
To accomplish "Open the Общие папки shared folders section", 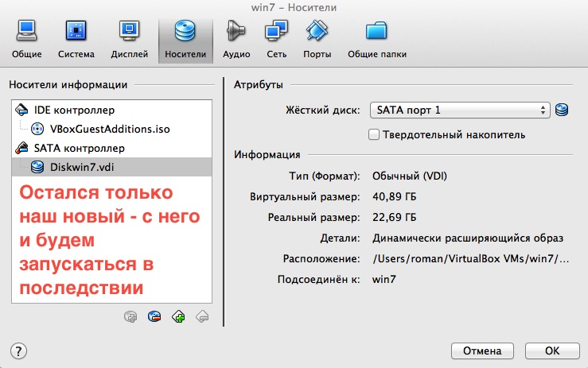I will click(x=376, y=38).
